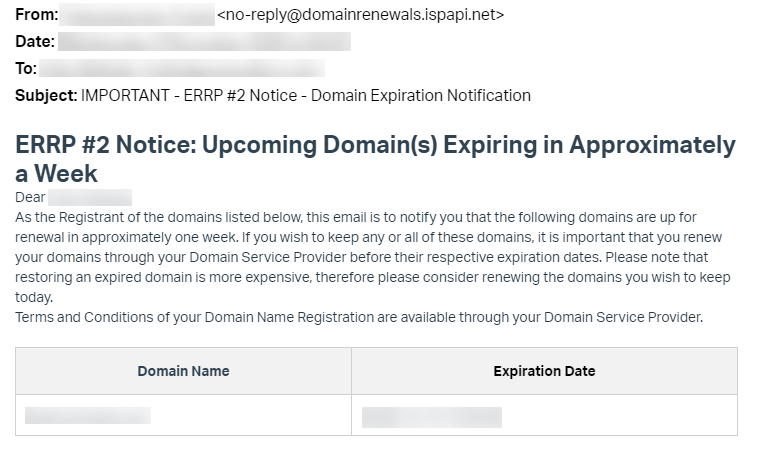Click the bold To: label

26,69
